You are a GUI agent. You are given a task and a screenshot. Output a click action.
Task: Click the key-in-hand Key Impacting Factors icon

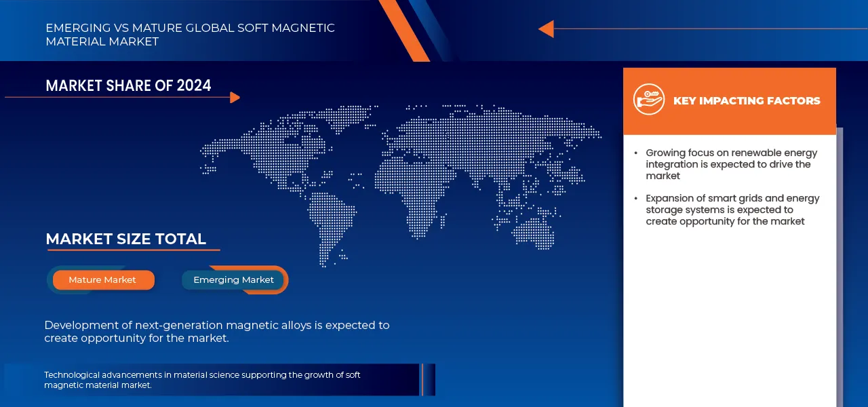coord(648,99)
